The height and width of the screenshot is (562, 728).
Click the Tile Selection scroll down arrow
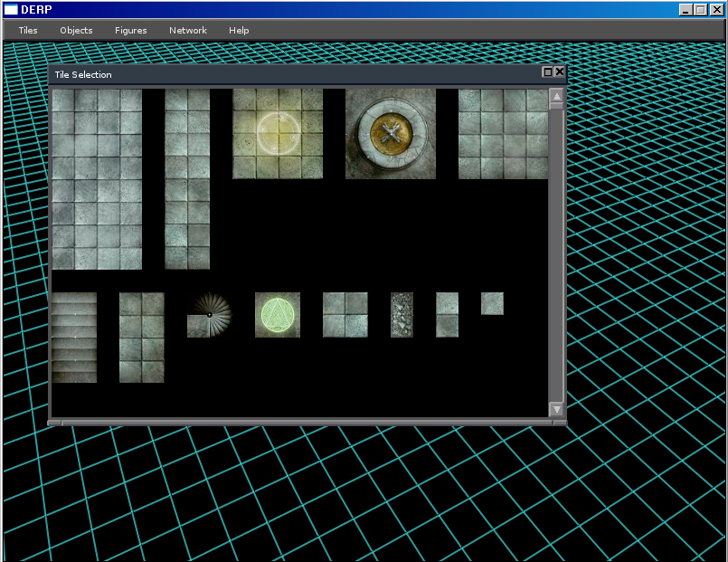pyautogui.click(x=556, y=409)
